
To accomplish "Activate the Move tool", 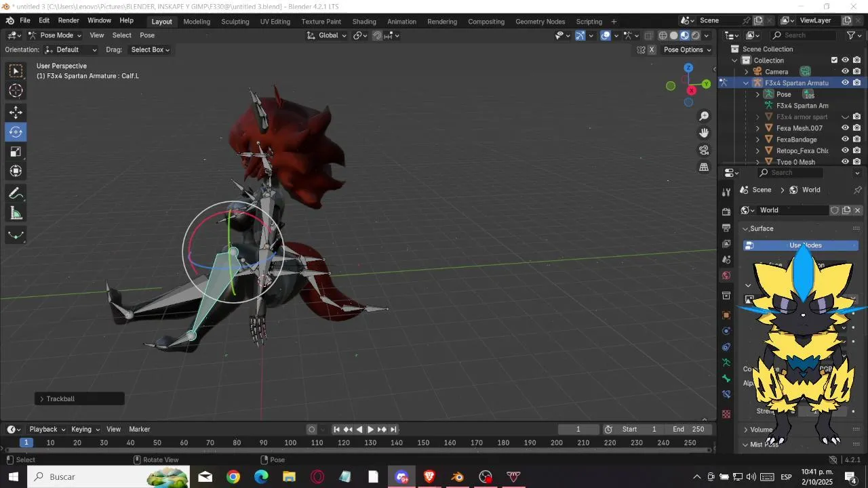I will [x=16, y=113].
